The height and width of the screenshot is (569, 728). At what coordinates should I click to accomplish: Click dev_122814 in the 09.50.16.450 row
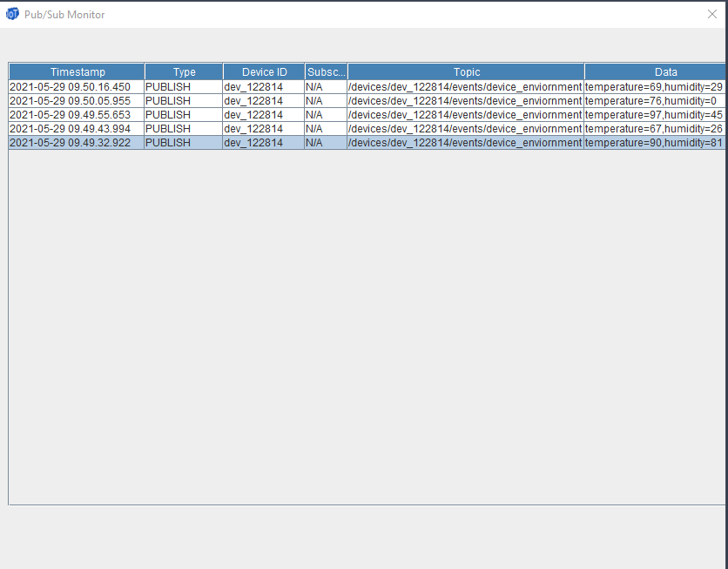click(x=253, y=87)
